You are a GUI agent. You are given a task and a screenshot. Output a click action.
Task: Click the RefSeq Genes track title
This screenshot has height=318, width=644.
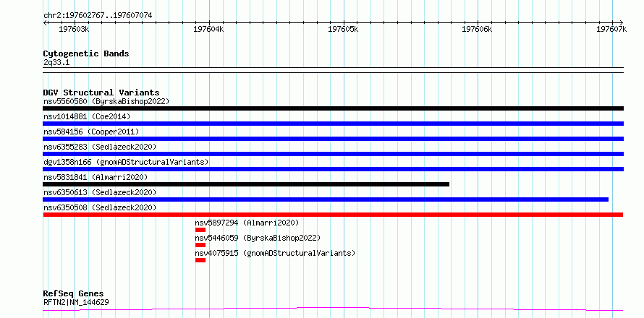tap(74, 293)
